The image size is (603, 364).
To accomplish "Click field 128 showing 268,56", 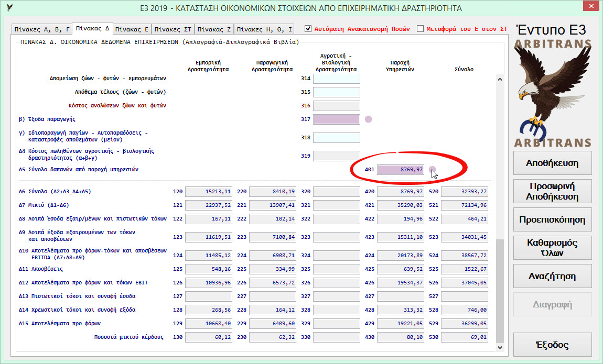I will (209, 310).
